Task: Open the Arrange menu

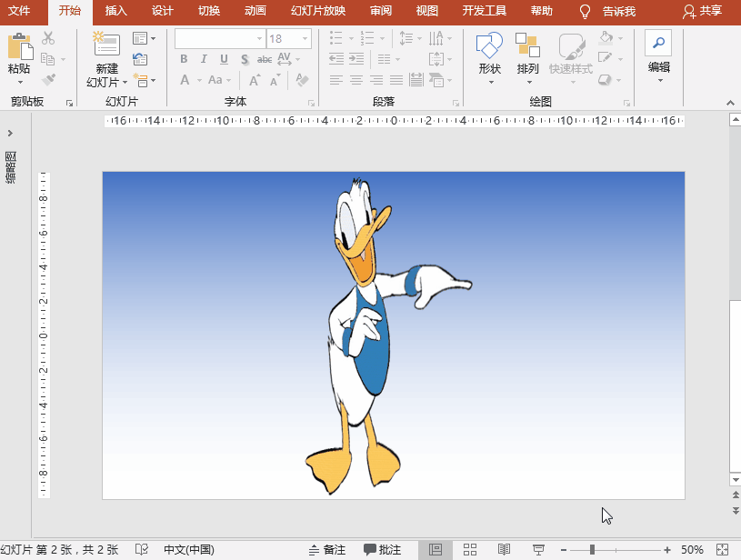Action: (528, 57)
